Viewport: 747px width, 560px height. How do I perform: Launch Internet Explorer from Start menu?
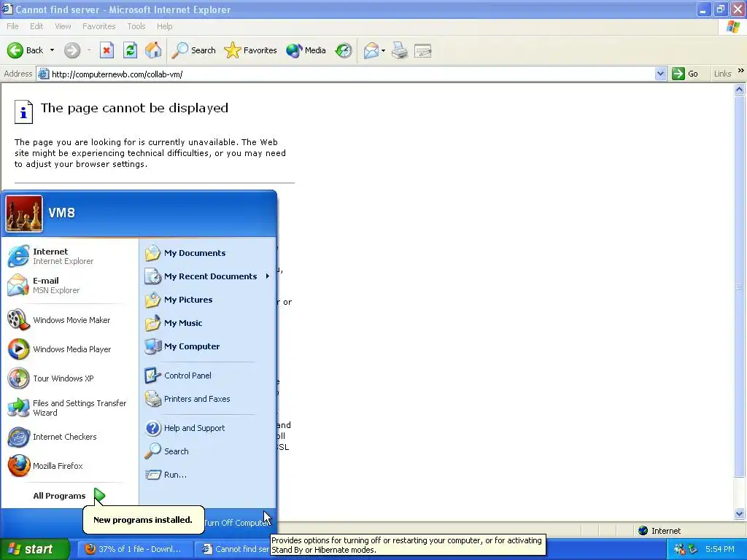(69, 256)
